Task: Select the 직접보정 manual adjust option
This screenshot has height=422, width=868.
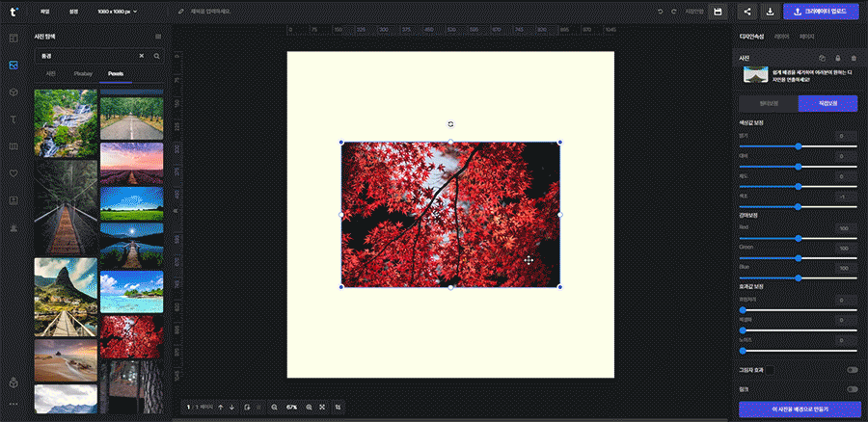Action: [x=827, y=103]
